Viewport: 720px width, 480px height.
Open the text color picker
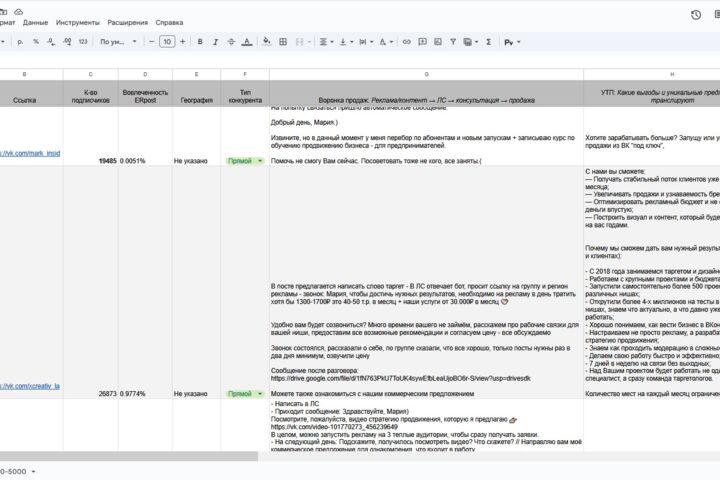pyautogui.click(x=247, y=42)
